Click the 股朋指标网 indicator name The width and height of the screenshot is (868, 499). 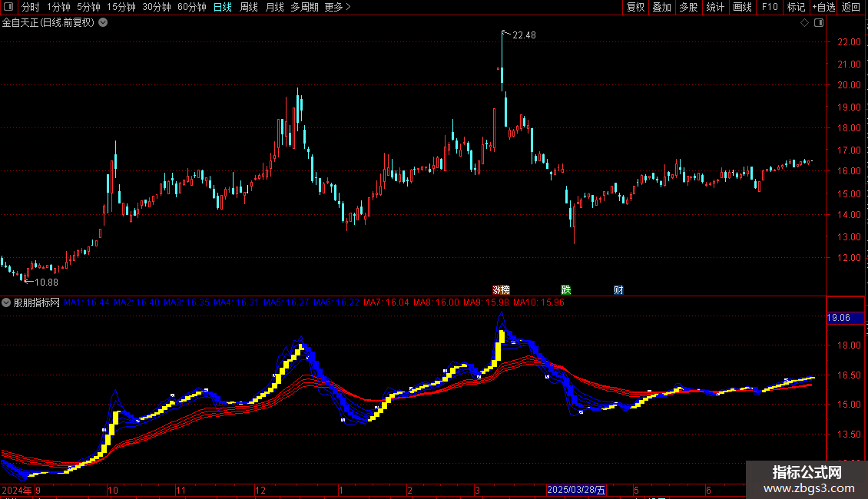pos(37,302)
